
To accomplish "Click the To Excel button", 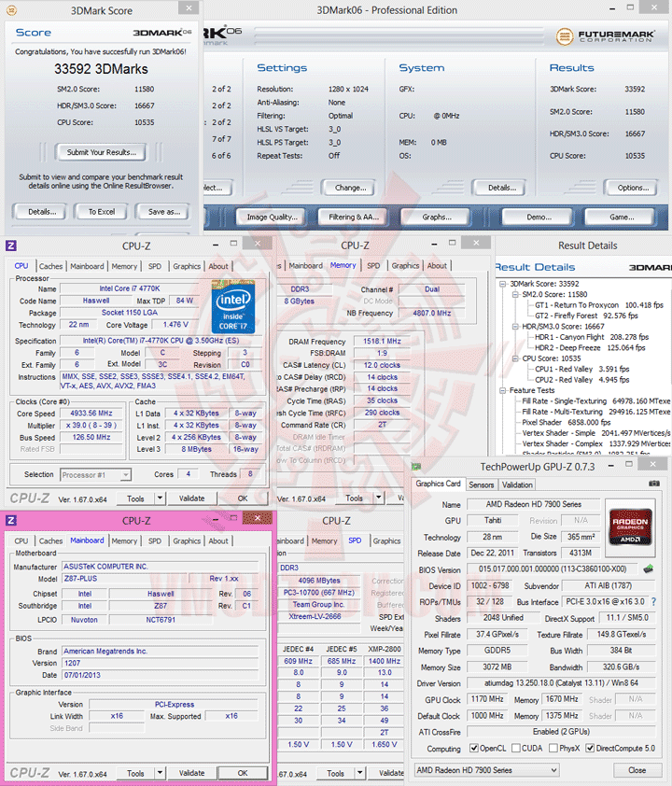I will [102, 212].
